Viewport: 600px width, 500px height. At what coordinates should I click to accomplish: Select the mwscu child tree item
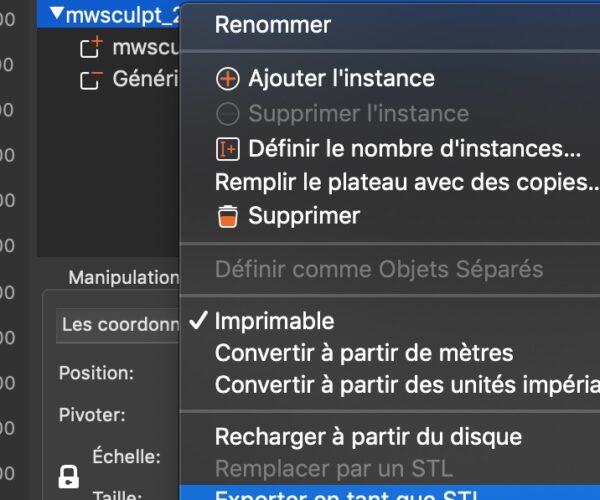click(x=145, y=47)
